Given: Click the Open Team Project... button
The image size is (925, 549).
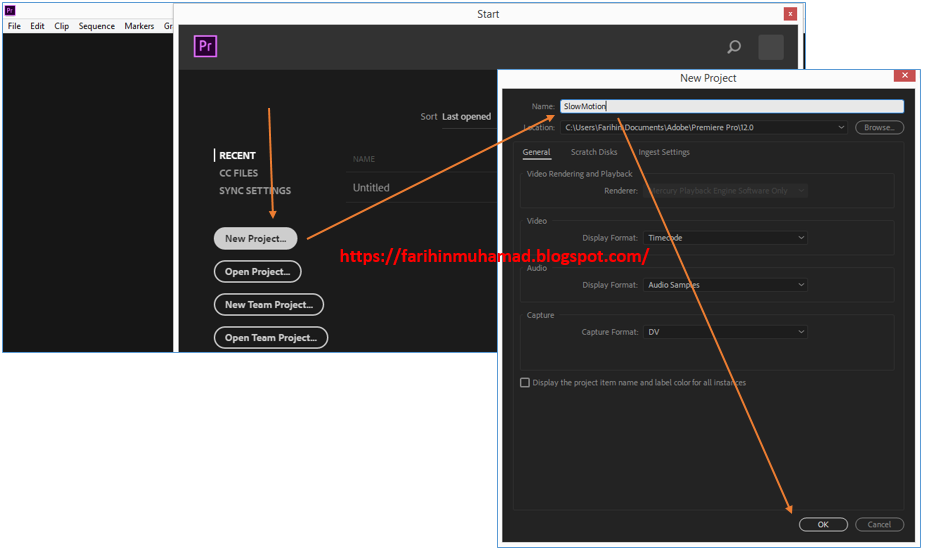Looking at the screenshot, I should point(271,337).
